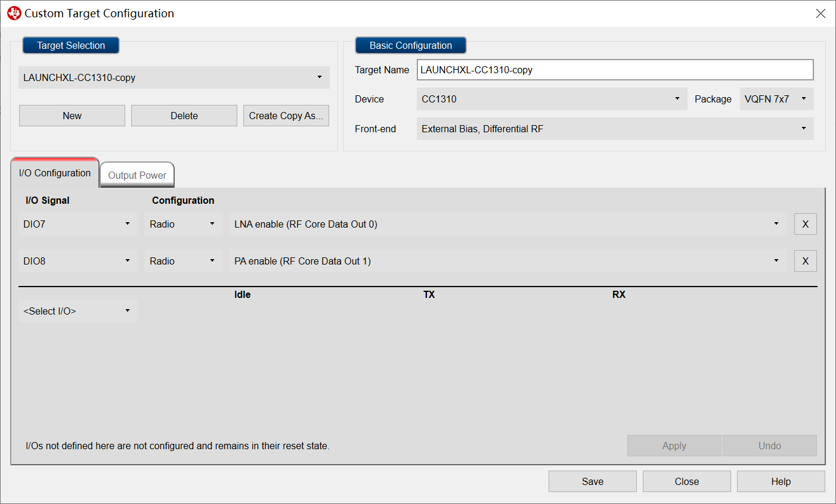Click the Idle column label
The width and height of the screenshot is (836, 504).
[x=243, y=294]
